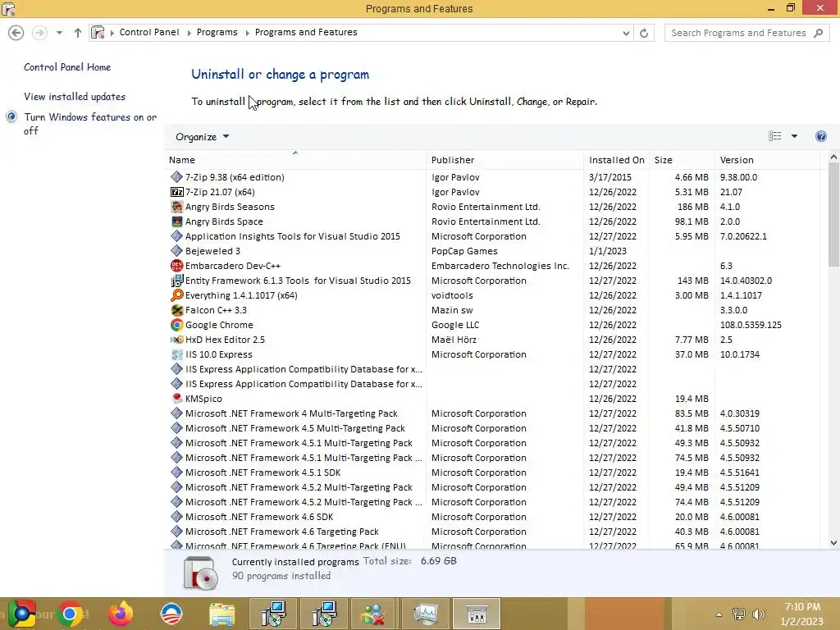This screenshot has height=630, width=840.
Task: Open Firefox from the taskbar
Action: (120, 614)
